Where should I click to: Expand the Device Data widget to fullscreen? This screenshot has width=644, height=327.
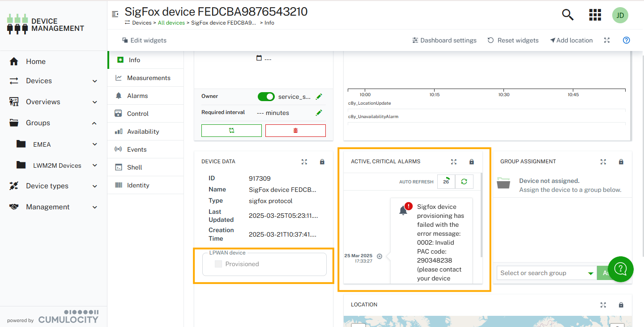tap(304, 162)
